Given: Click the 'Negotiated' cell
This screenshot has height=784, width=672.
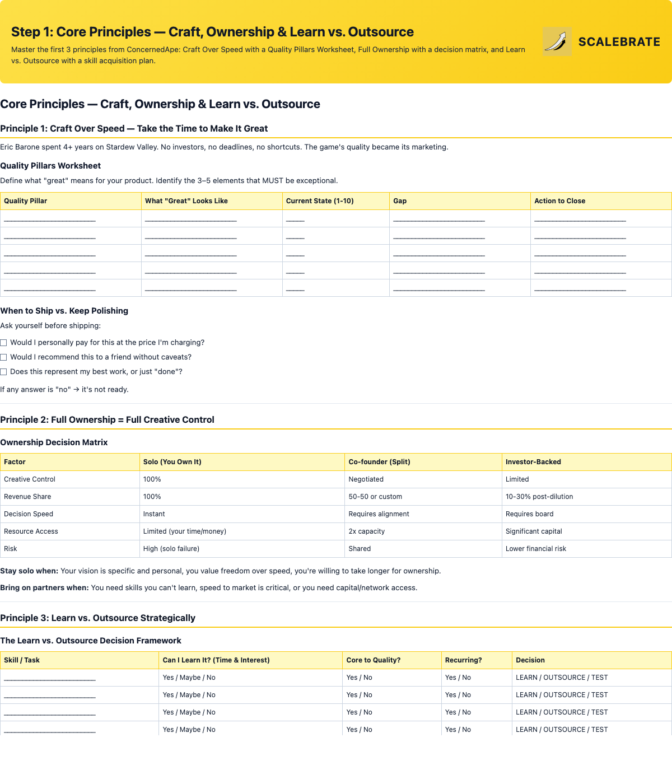Looking at the screenshot, I should [x=423, y=479].
